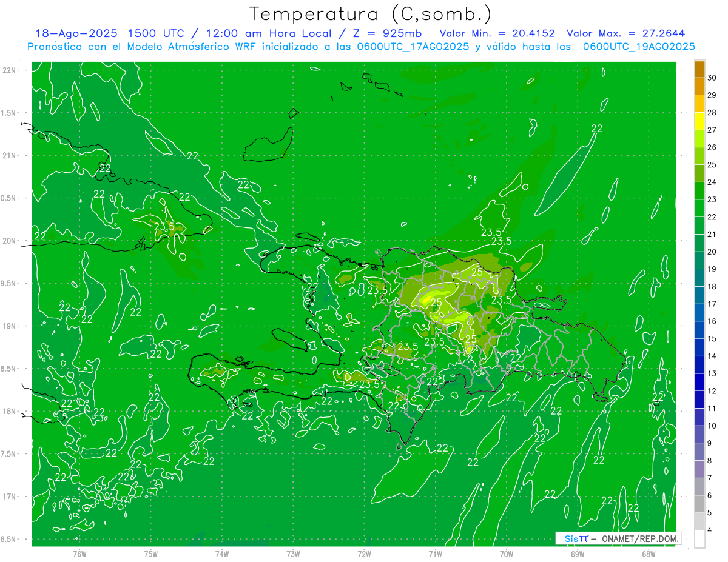Click the "SisTT - ONAMET/REP.DOM." credit box
728x562 pixels.
(x=618, y=538)
